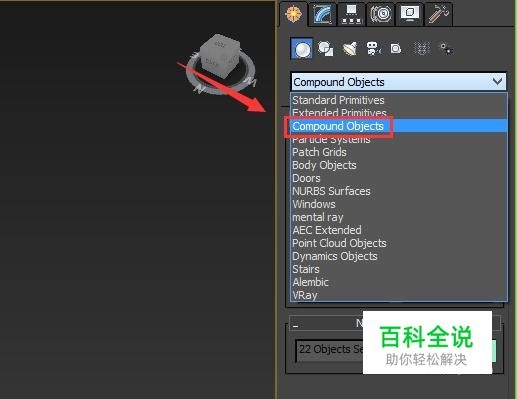Screen dimensions: 517x399
Task: Select the Systems category icon
Action: point(446,49)
